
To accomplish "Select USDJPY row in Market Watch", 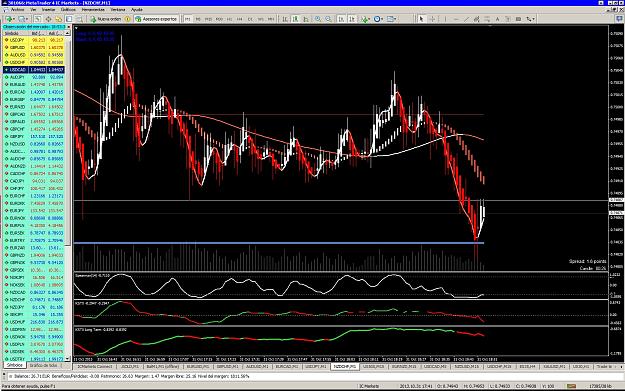I will 34,40.
